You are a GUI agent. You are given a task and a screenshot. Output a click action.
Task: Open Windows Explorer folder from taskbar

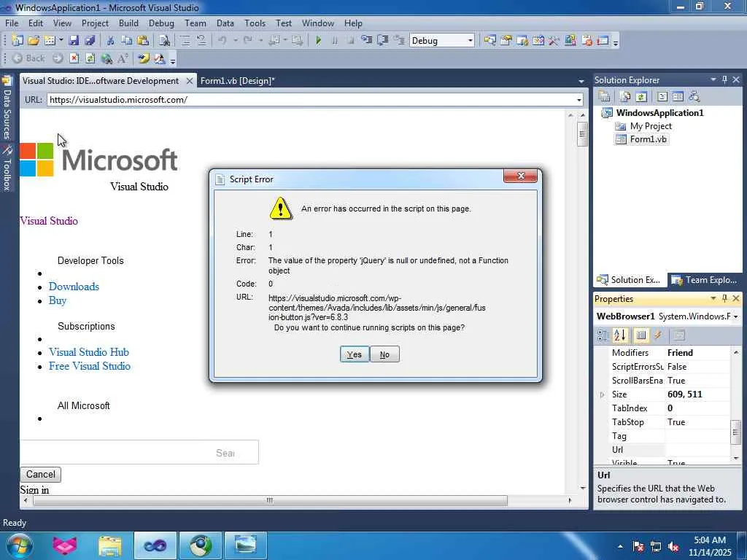tap(110, 545)
